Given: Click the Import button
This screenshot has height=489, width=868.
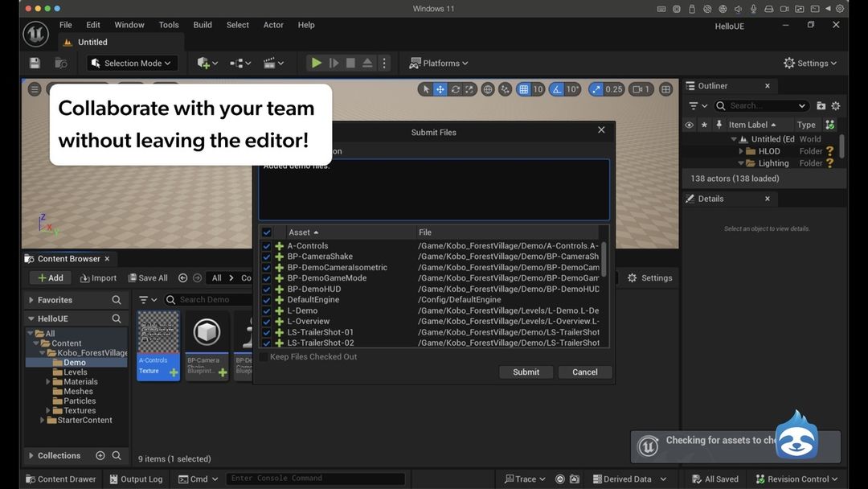Looking at the screenshot, I should pos(98,278).
